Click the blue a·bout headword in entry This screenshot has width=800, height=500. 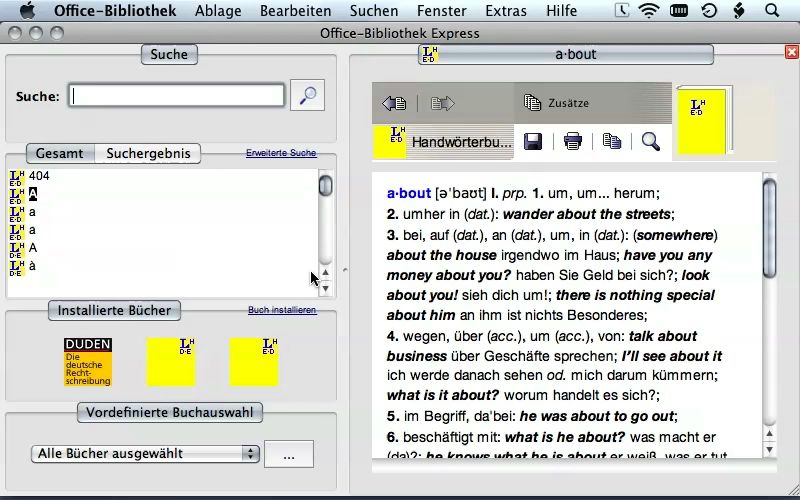409,193
